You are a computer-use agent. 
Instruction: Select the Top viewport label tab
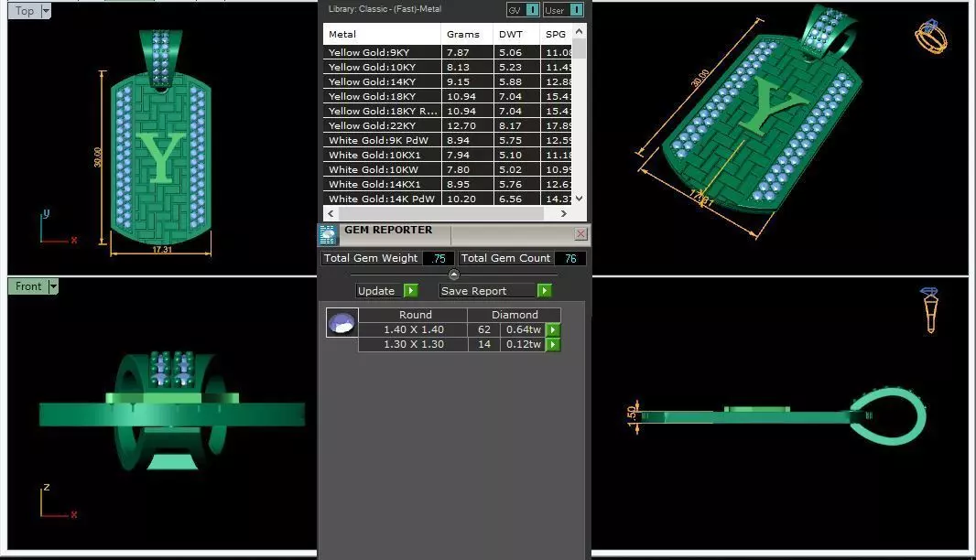(x=25, y=11)
